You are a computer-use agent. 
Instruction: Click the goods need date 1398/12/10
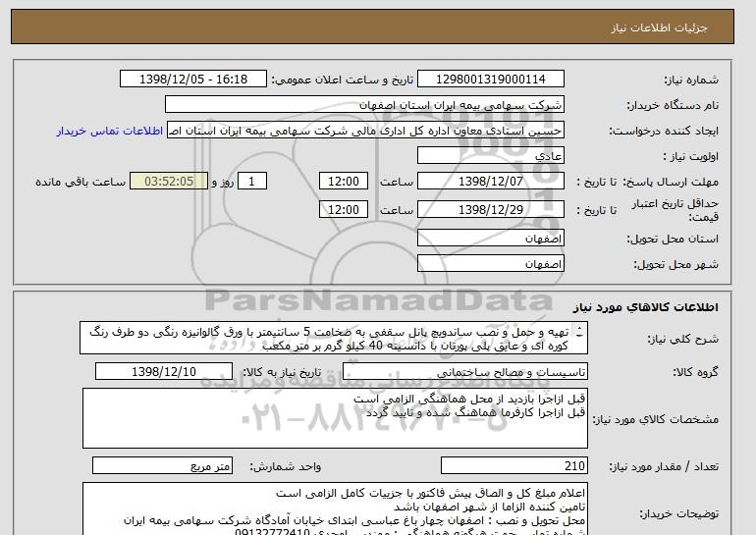click(x=164, y=372)
